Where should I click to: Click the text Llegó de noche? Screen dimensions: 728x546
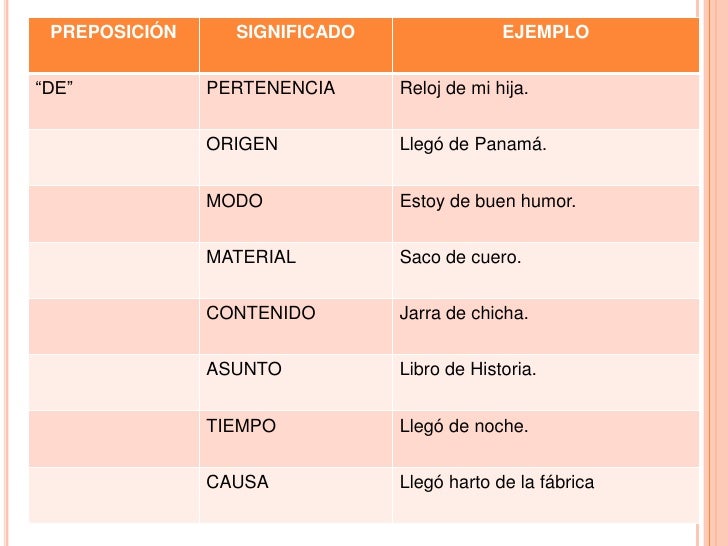[464, 426]
